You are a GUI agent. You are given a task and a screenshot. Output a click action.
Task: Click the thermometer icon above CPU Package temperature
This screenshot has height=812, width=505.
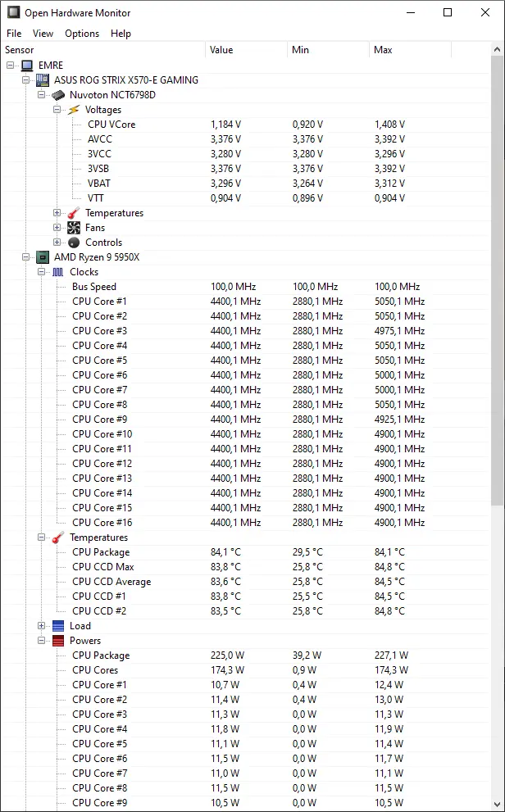(x=58, y=537)
